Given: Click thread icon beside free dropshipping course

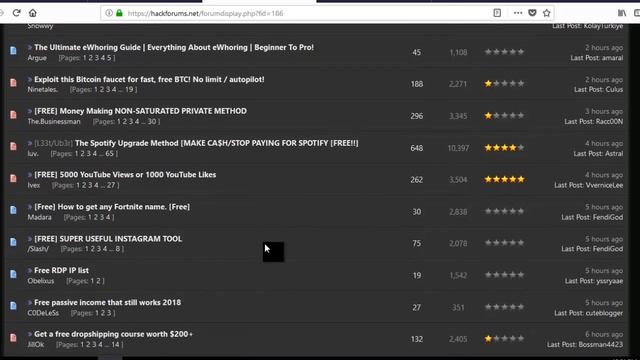Looking at the screenshot, I should click(x=13, y=338).
